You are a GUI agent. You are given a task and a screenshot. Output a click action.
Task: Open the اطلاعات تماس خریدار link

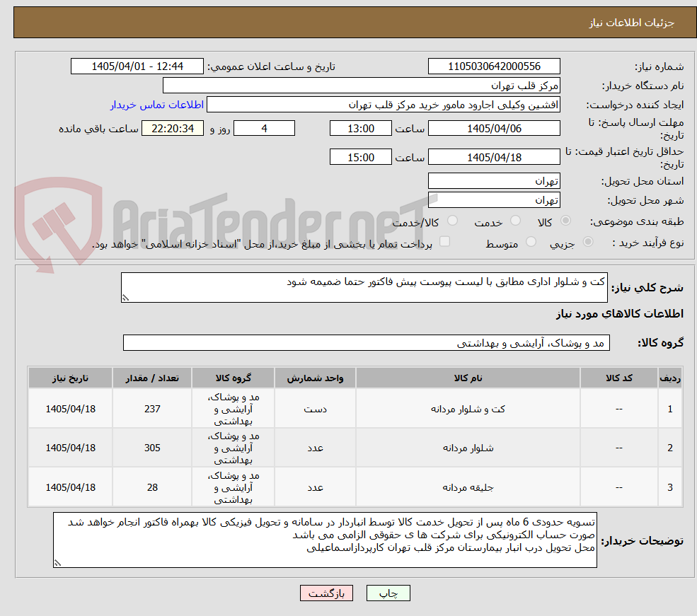pos(157,105)
